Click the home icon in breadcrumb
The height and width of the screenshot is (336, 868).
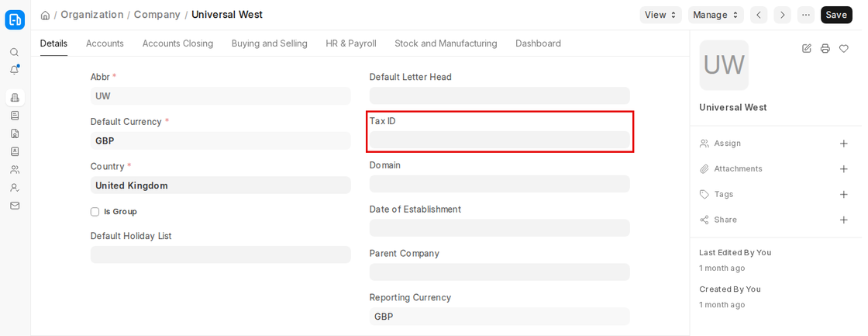46,15
